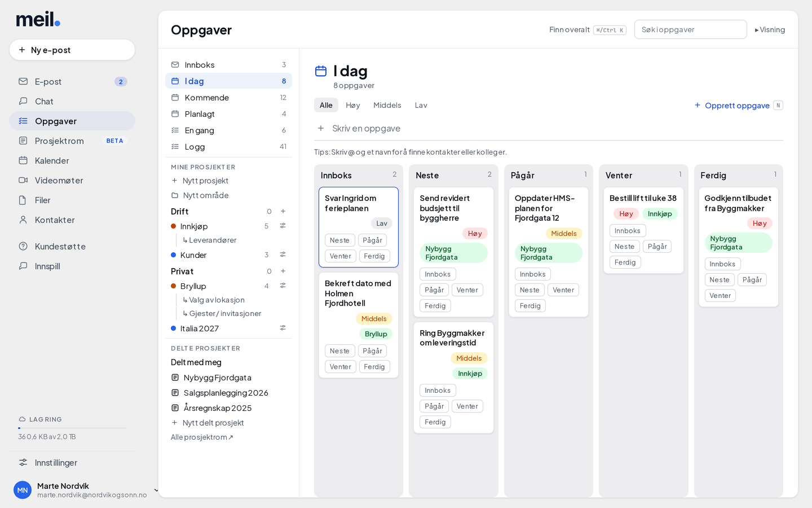
Task: Click Ny e-post button
Action: 72,50
